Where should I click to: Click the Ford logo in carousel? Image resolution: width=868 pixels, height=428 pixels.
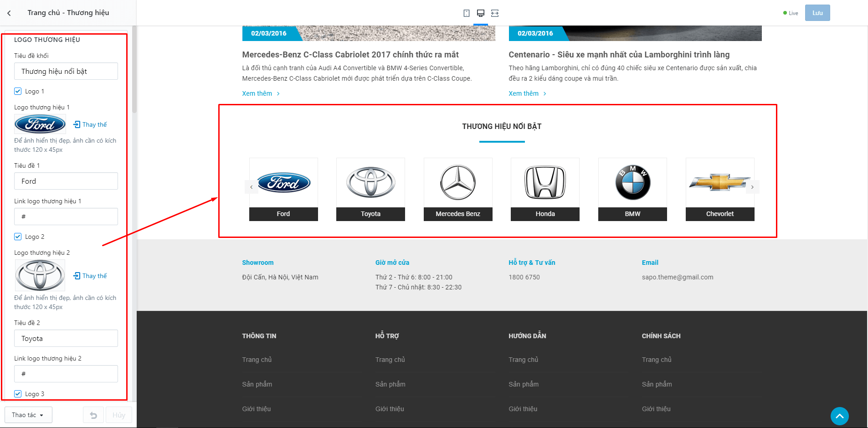283,183
